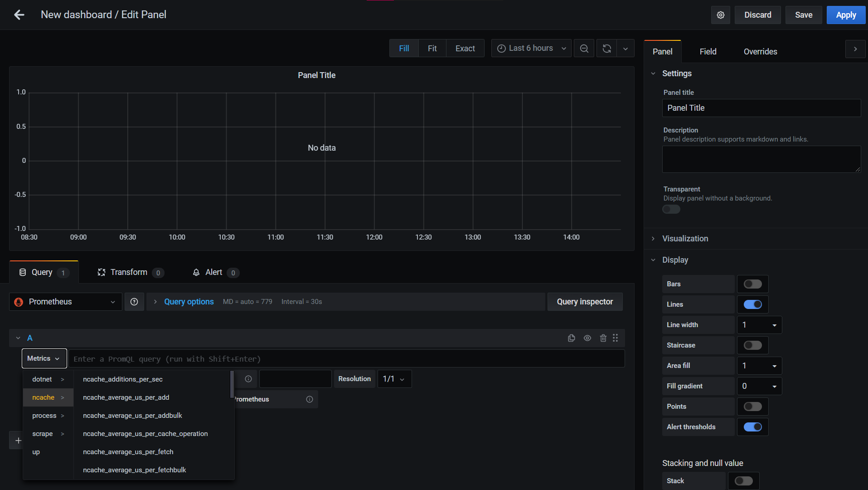Image resolution: width=868 pixels, height=490 pixels.
Task: Enable the Stack switch
Action: (744, 481)
